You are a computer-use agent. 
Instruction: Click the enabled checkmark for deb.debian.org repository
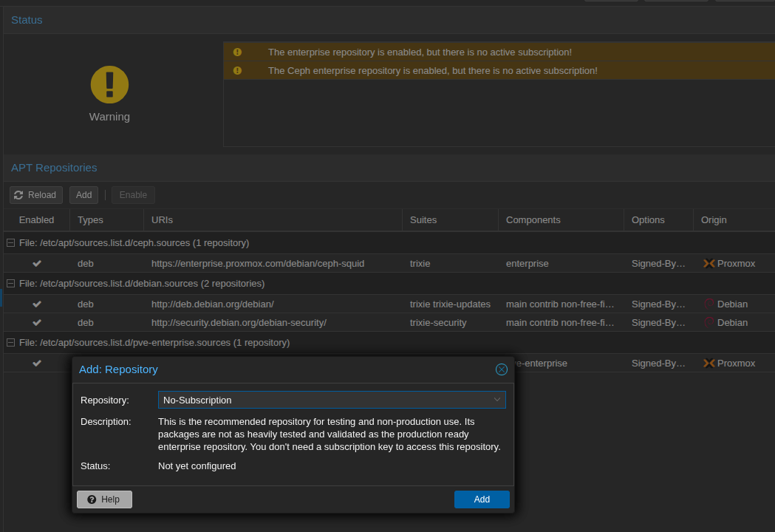tap(37, 304)
